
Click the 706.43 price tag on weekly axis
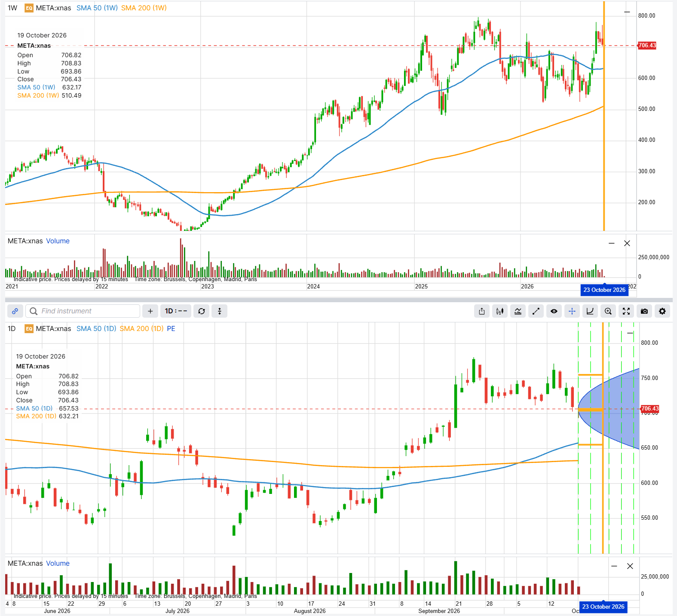tap(647, 45)
